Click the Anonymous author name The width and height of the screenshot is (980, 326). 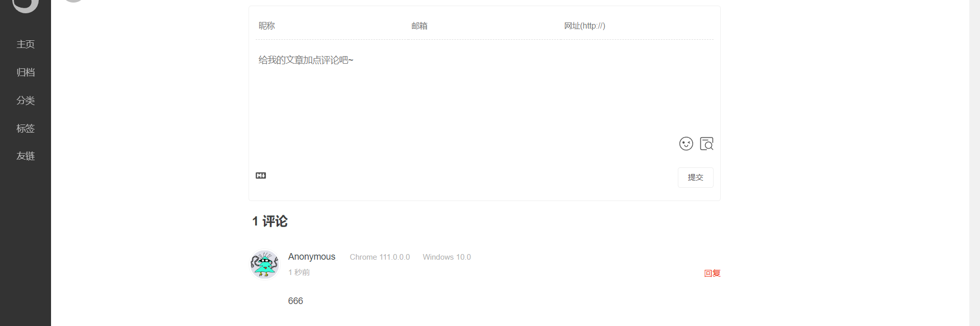(x=311, y=257)
